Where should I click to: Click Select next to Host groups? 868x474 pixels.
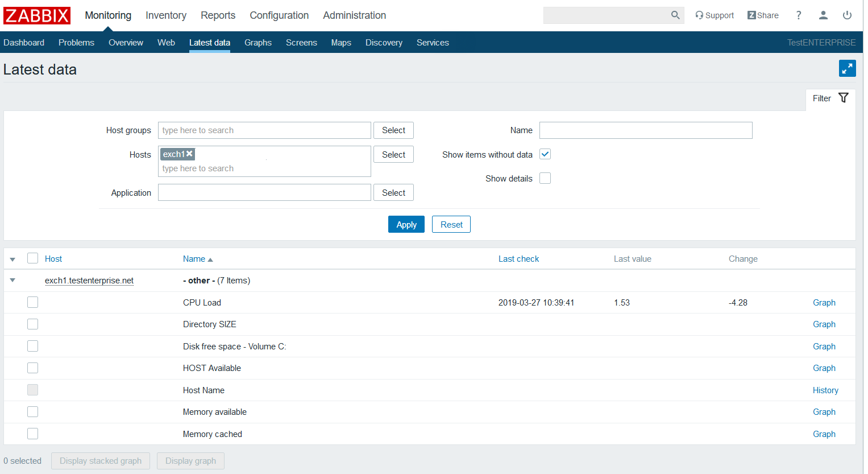(x=393, y=130)
